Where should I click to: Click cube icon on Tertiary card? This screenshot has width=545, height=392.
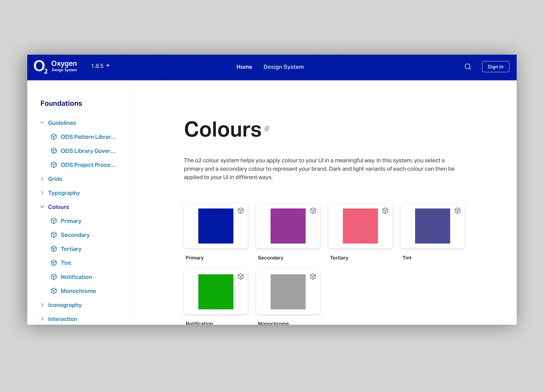[385, 211]
